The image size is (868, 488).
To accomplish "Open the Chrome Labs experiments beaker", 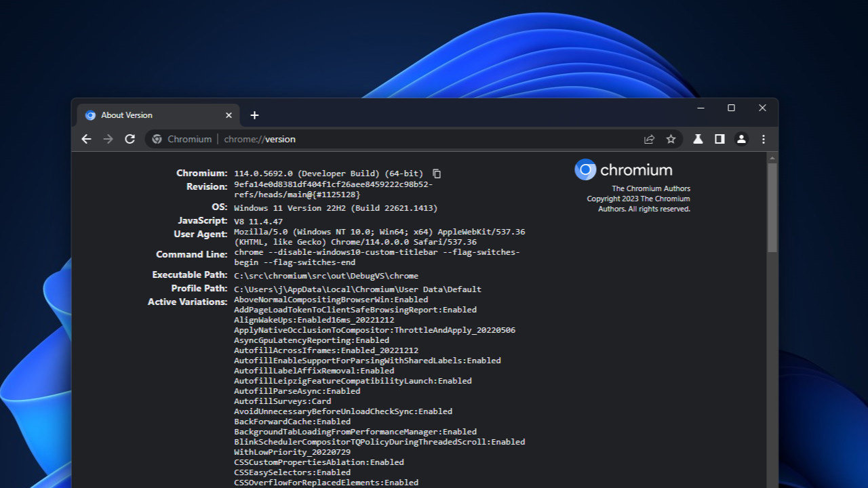I will coord(698,139).
